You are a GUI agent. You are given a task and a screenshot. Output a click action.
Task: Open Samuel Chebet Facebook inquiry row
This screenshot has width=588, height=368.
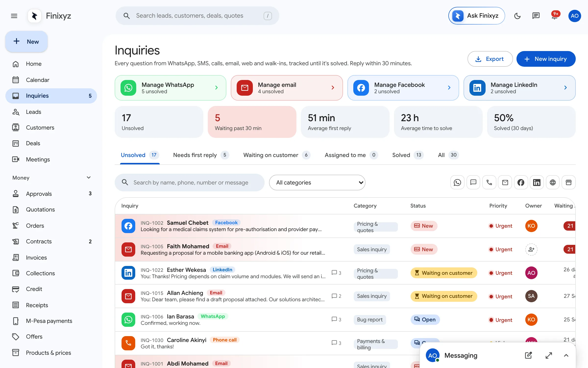tap(345, 226)
